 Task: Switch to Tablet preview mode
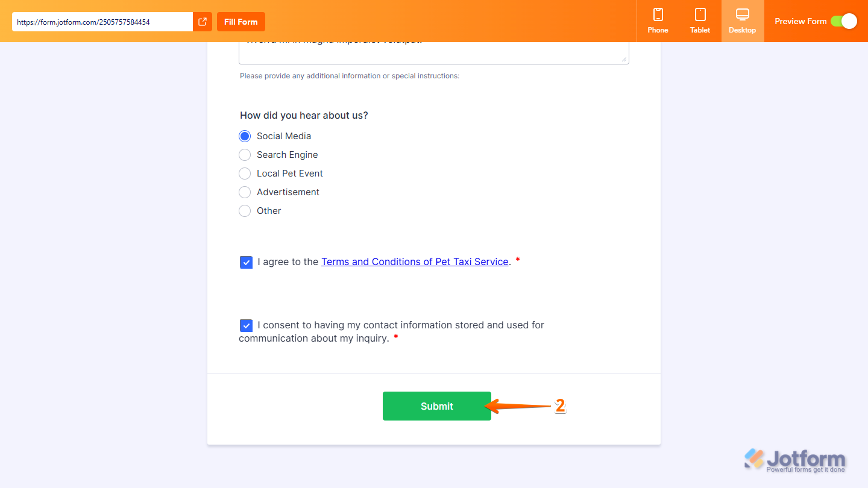[x=700, y=21]
